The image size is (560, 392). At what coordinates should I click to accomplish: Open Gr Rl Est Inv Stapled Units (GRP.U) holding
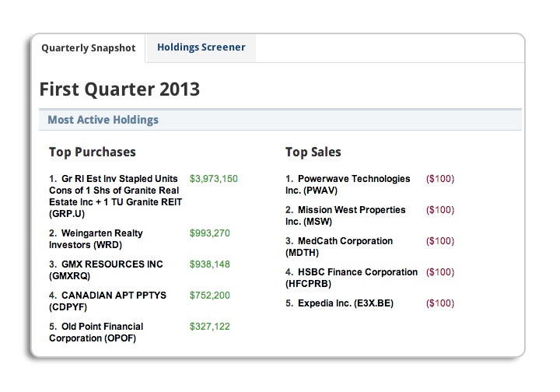116,196
